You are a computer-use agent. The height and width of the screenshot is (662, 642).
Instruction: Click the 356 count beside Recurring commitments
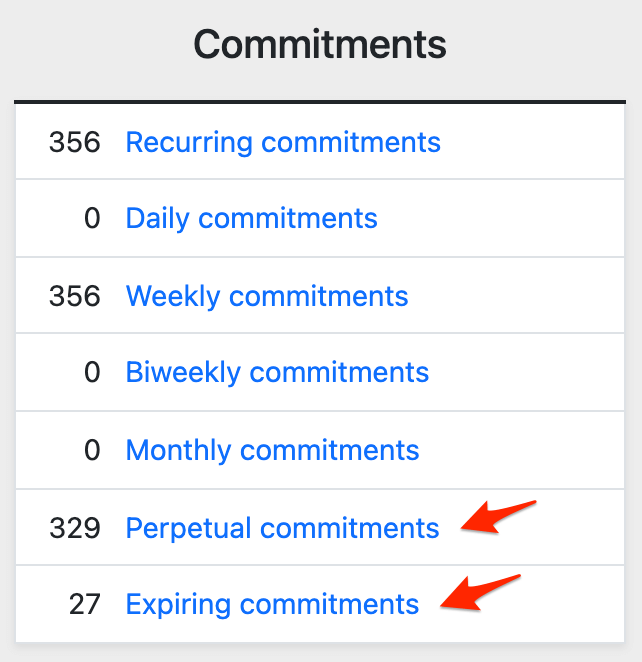click(x=75, y=142)
